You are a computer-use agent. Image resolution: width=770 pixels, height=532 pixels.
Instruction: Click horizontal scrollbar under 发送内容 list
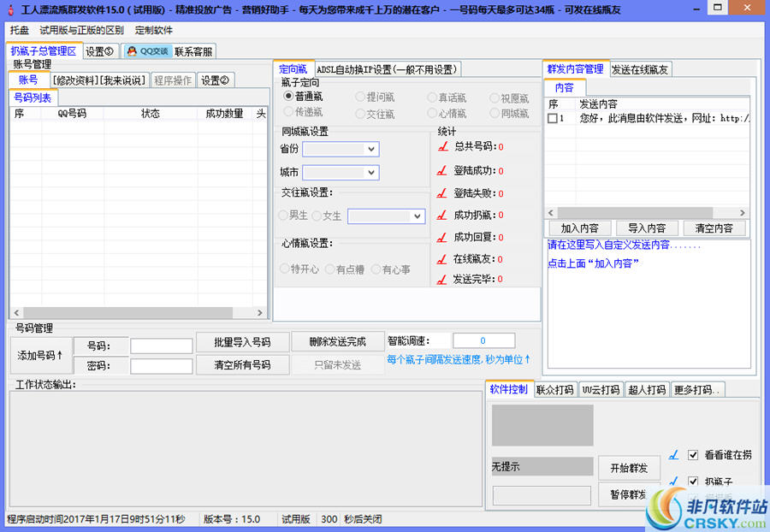click(635, 212)
